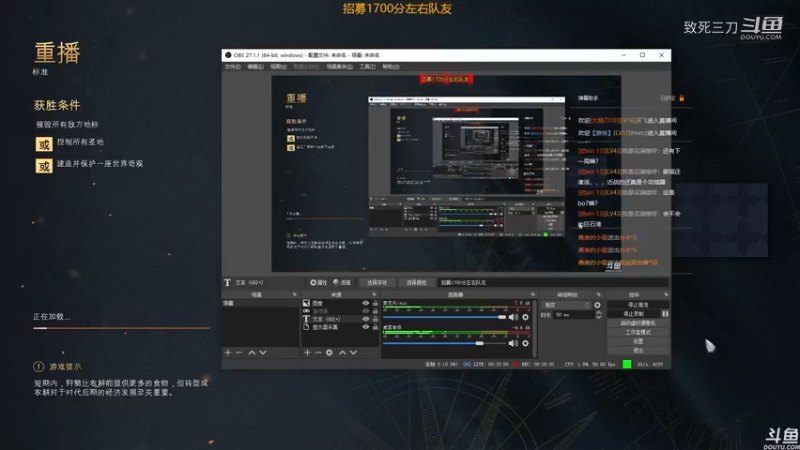Open source properties gear below sources list
Viewport: 800px width, 450px height.
click(x=329, y=353)
